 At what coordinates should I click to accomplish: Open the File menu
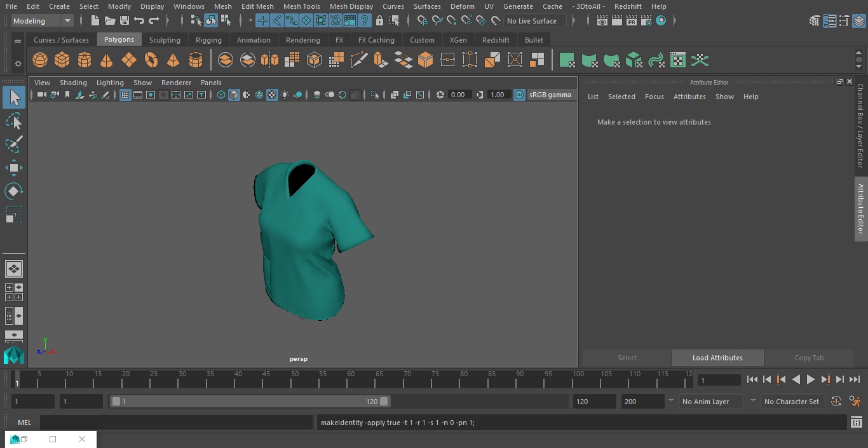pos(11,6)
